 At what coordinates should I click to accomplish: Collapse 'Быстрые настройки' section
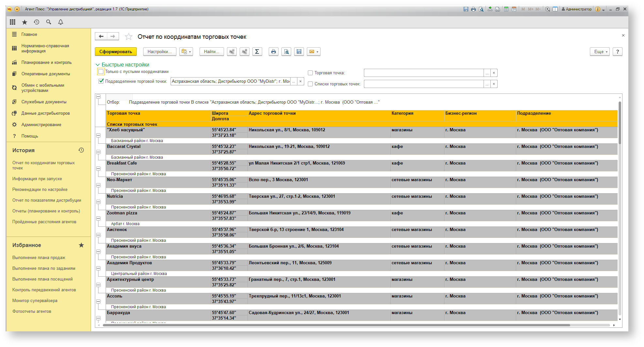click(97, 65)
